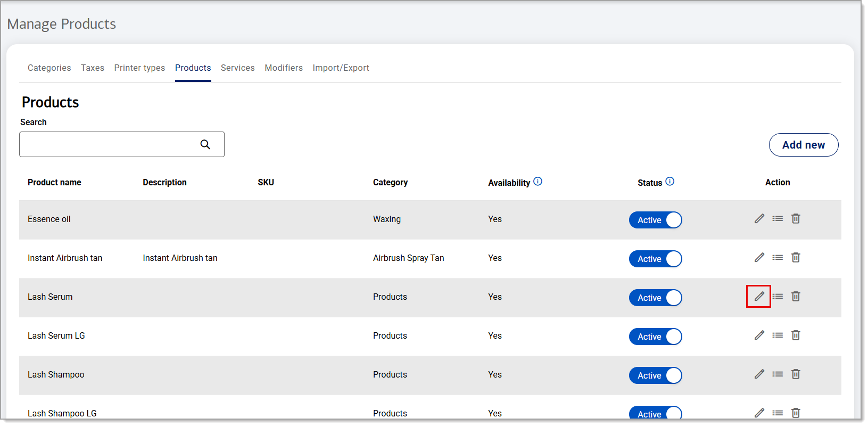Screen dimensions: 868x426
Task: Select the Lash Shampoo product name
Action: (x=56, y=374)
